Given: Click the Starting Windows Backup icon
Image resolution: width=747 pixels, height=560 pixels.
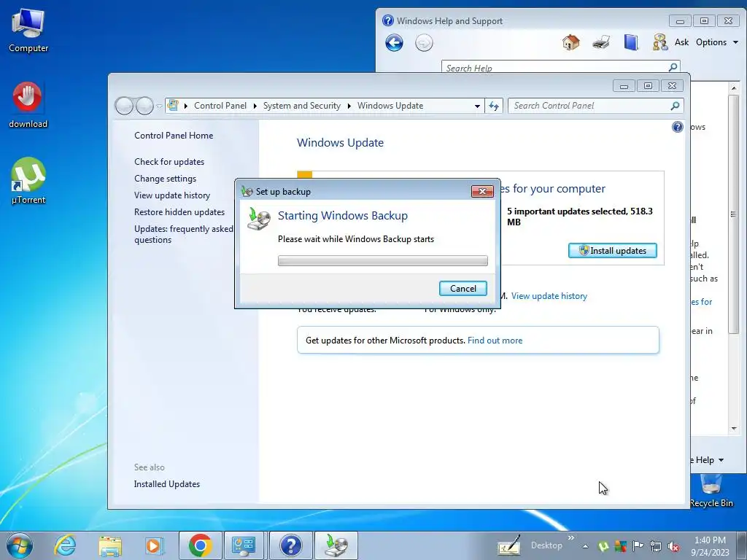Looking at the screenshot, I should (x=259, y=219).
